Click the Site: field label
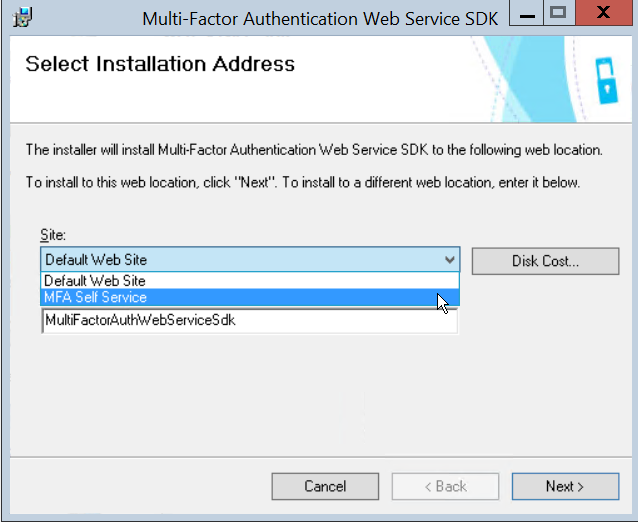638x522 pixels. [x=51, y=235]
